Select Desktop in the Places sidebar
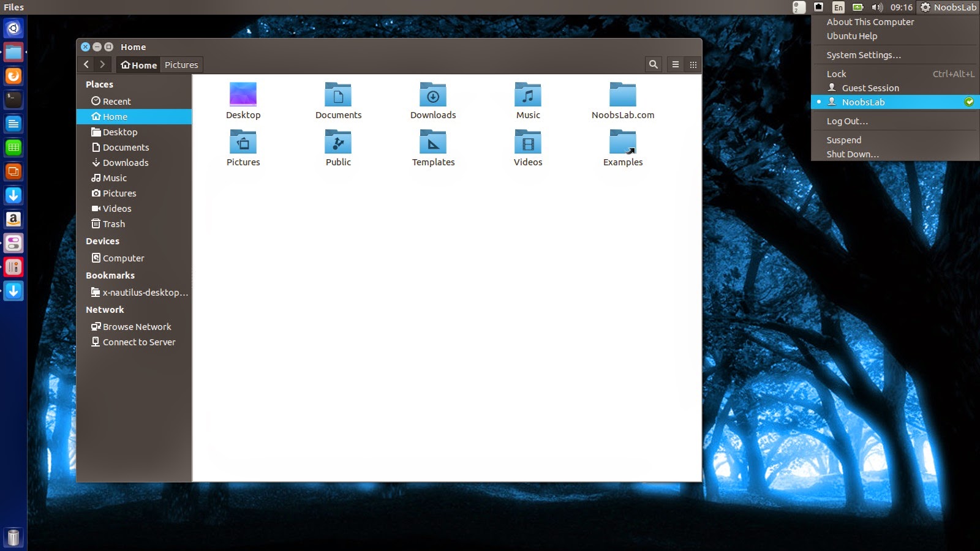980x551 pixels. click(134, 132)
